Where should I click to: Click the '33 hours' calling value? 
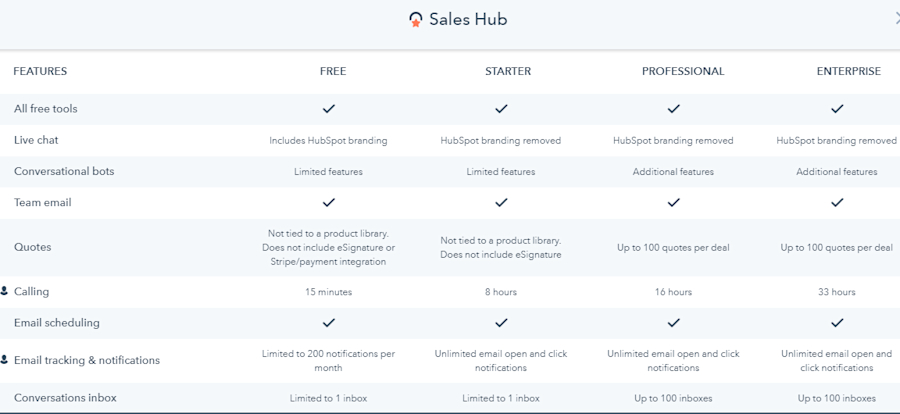pyautogui.click(x=836, y=292)
